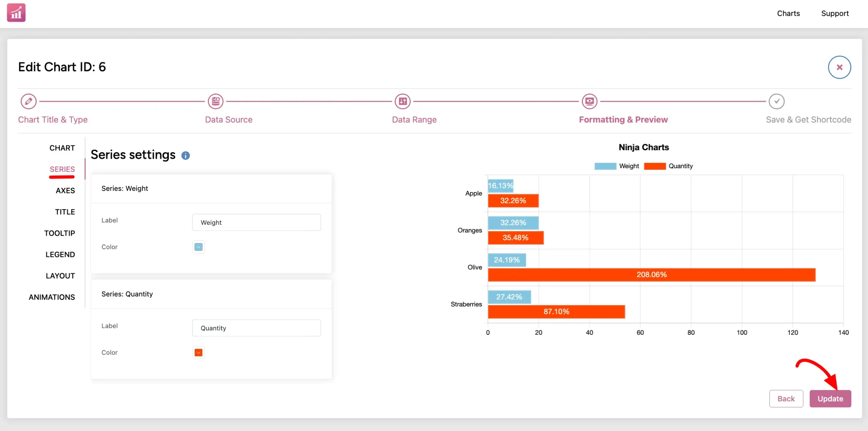Click the Apple Quantity bar showing 32.26%

pos(513,201)
